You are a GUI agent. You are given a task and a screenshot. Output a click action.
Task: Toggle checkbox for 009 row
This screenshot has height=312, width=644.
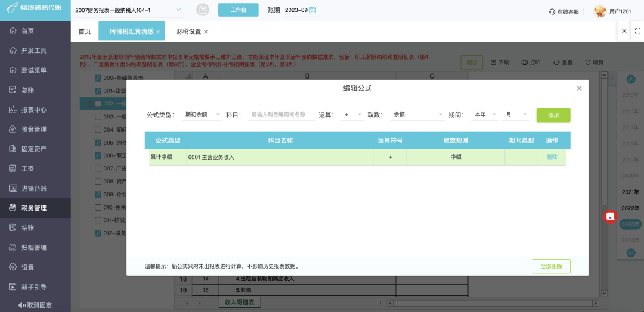click(98, 194)
